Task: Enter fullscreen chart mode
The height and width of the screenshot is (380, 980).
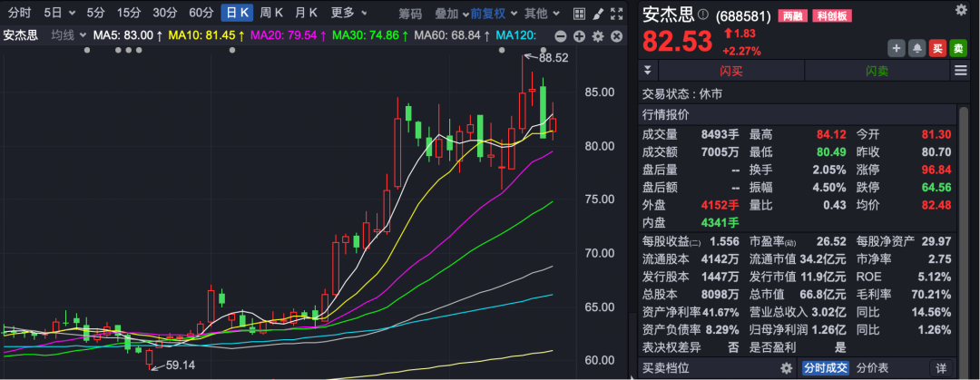Action: (616, 14)
